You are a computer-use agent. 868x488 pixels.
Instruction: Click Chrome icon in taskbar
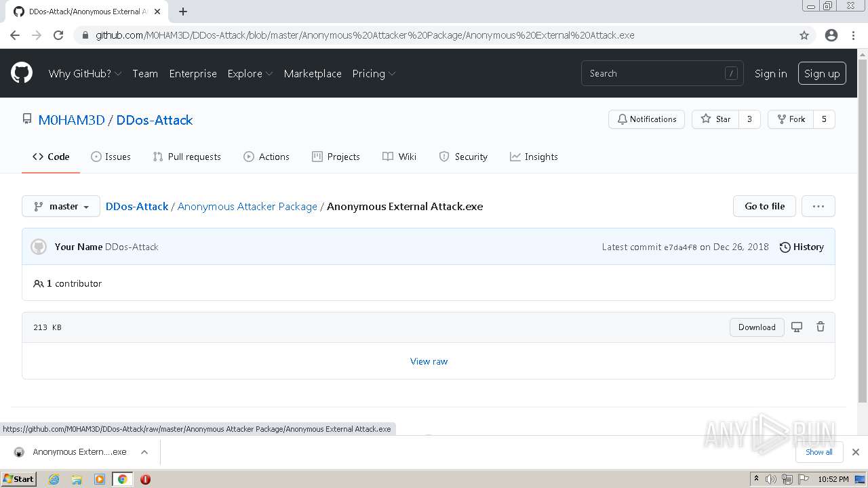pyautogui.click(x=123, y=479)
